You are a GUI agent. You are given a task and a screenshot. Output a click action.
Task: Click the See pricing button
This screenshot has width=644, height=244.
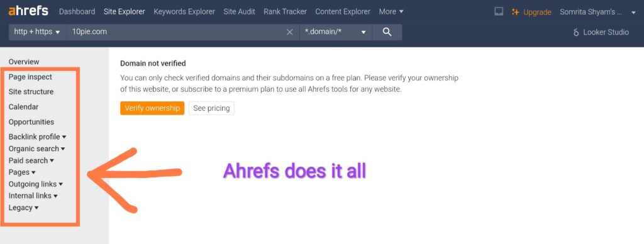click(x=211, y=108)
